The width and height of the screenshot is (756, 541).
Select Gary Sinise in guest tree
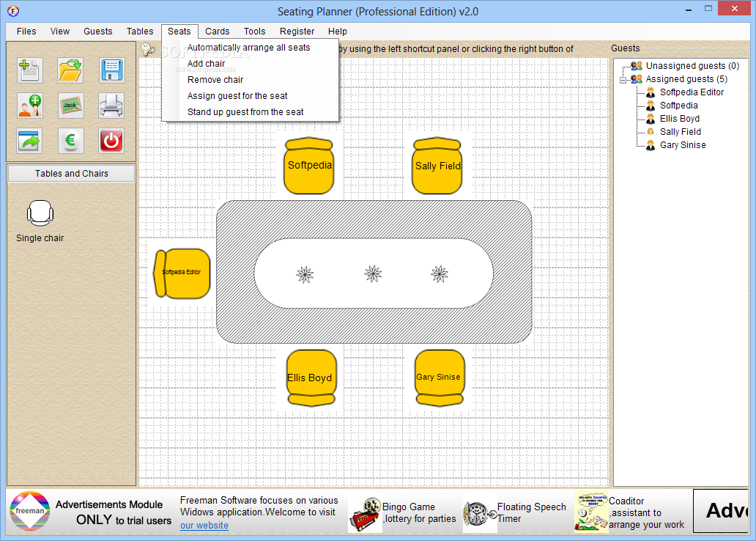point(683,145)
